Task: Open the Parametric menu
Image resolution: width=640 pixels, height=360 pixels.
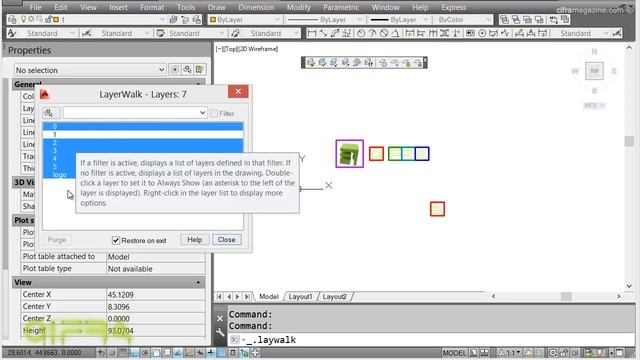Action: [x=341, y=7]
